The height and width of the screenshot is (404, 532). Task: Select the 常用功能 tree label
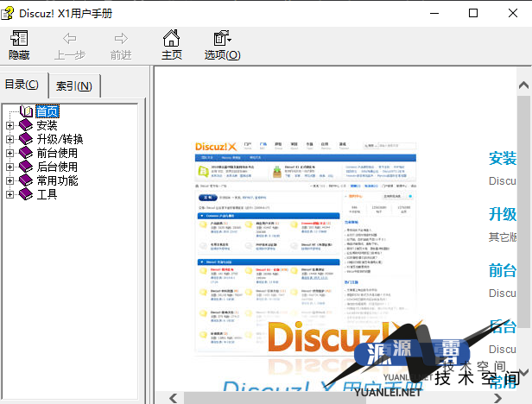tap(57, 180)
